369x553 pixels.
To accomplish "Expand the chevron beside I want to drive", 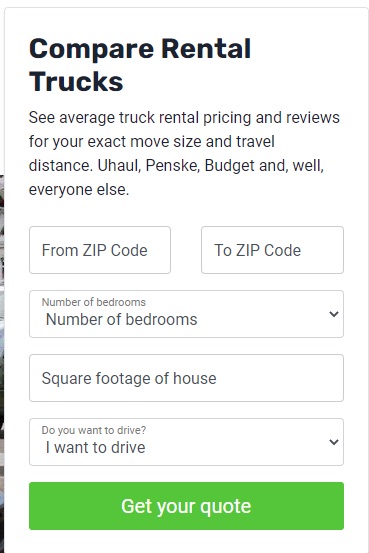I will tap(334, 442).
